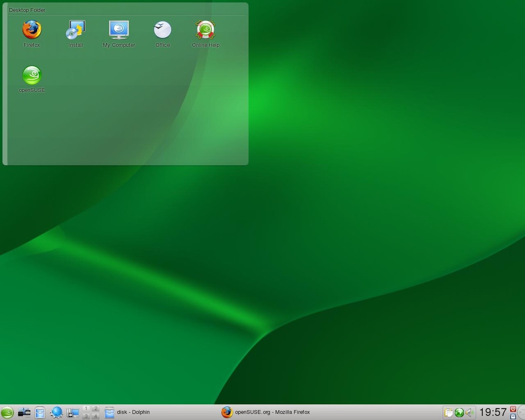Click the green network globe tray icon
This screenshot has height=420, width=525.
click(x=459, y=413)
